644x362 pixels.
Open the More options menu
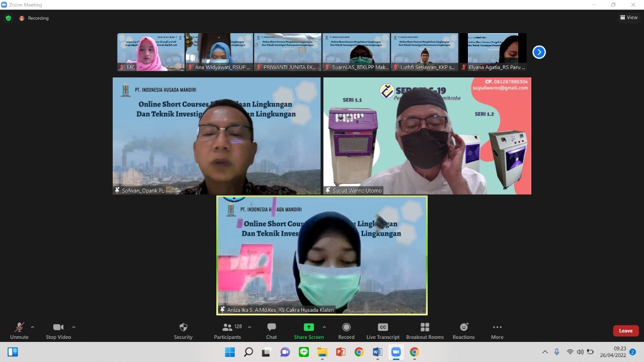point(497,327)
